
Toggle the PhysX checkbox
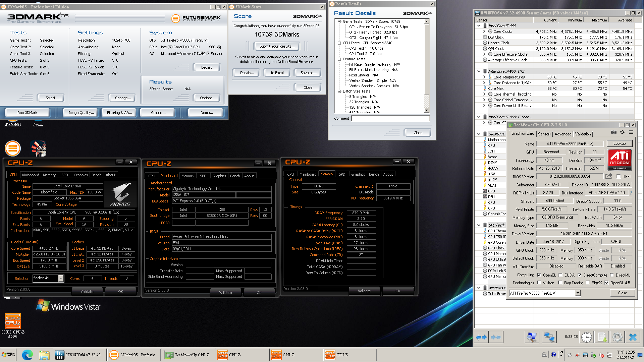(x=588, y=283)
